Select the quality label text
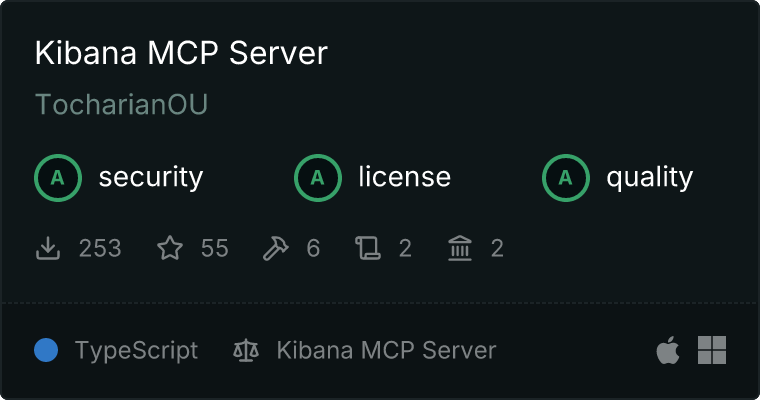The image size is (760, 400). click(650, 177)
